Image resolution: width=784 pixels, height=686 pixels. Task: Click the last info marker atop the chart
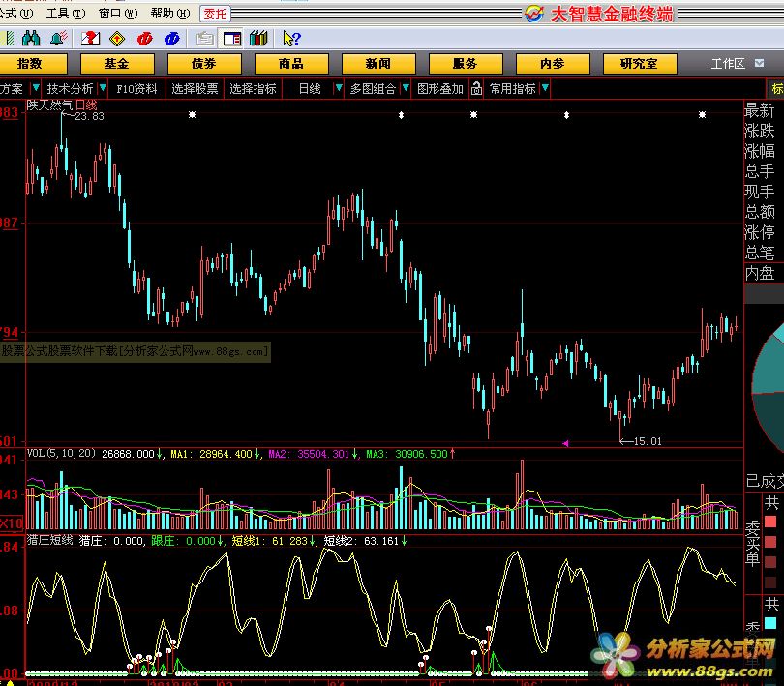coord(702,115)
